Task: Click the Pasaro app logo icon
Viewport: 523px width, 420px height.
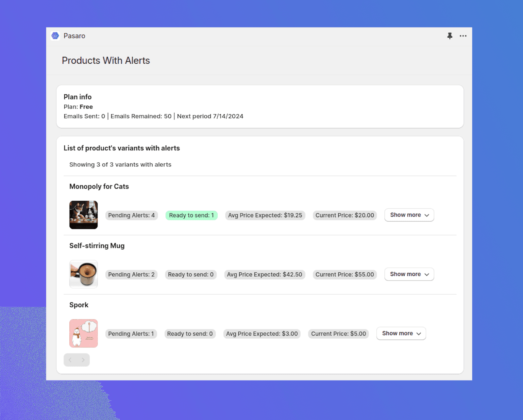Action: tap(55, 36)
